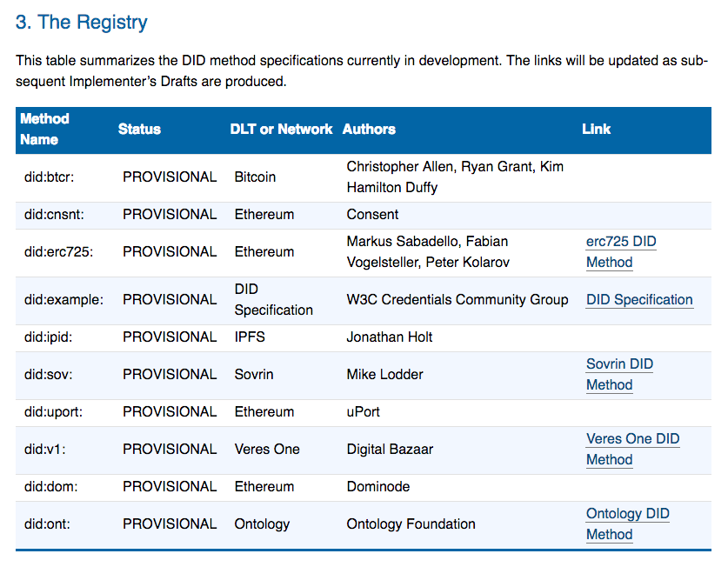Click the Authors column header
Viewport: 728px width, 567px height.
pyautogui.click(x=369, y=129)
